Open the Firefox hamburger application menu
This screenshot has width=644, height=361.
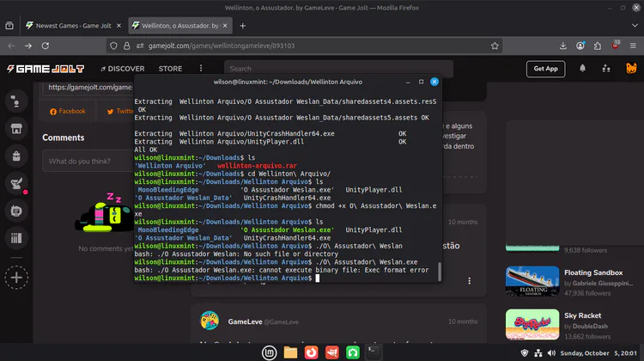pyautogui.click(x=633, y=46)
